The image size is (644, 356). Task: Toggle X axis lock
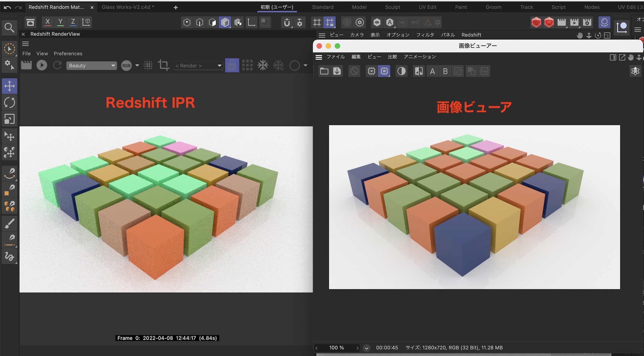coord(48,22)
